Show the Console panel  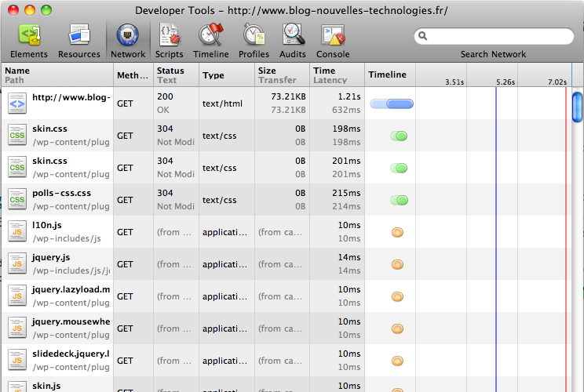pos(333,41)
